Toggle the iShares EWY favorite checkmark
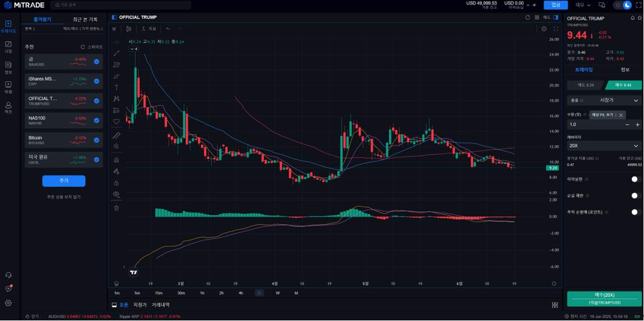The image size is (644, 321). point(97,81)
